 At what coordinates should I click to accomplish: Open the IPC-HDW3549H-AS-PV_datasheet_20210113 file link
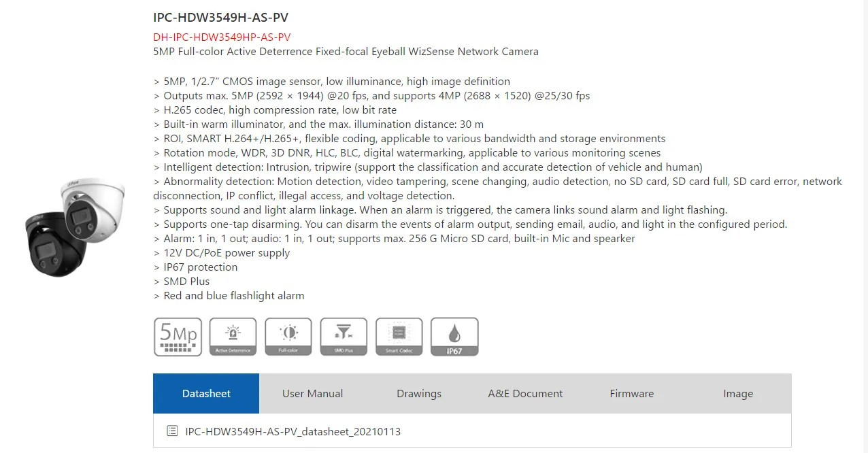[x=293, y=431]
